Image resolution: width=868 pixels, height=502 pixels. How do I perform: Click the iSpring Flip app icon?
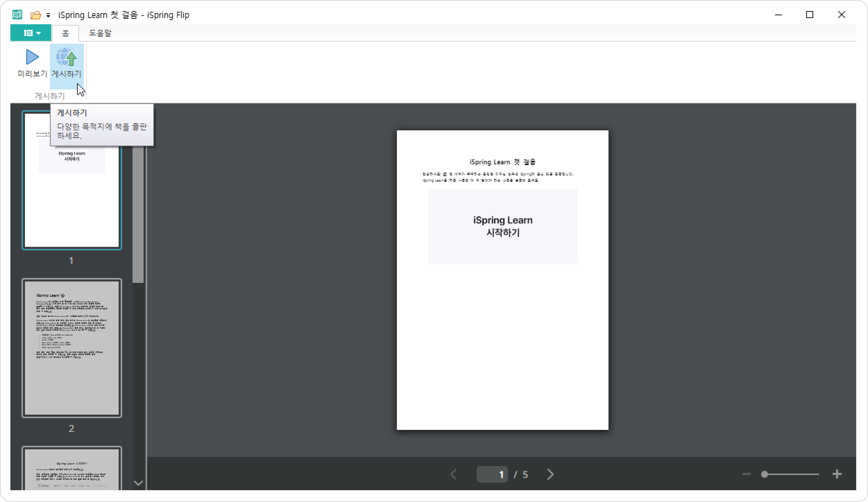17,15
